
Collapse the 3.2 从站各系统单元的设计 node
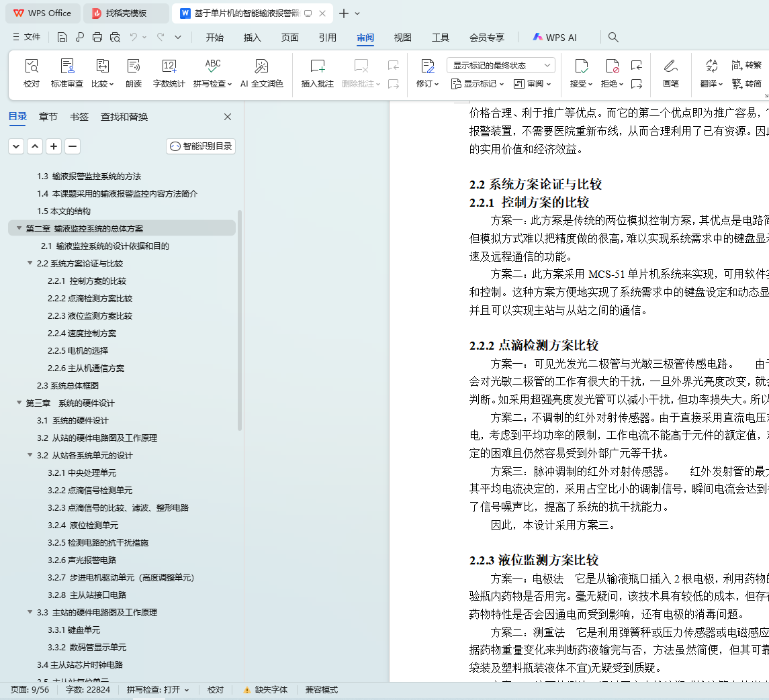point(30,455)
